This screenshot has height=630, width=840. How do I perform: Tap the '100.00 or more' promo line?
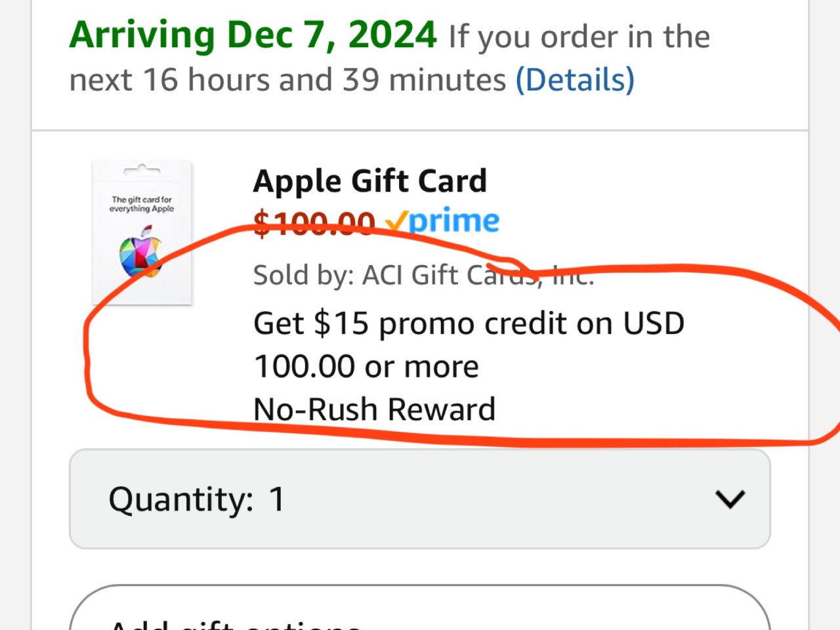(x=366, y=366)
